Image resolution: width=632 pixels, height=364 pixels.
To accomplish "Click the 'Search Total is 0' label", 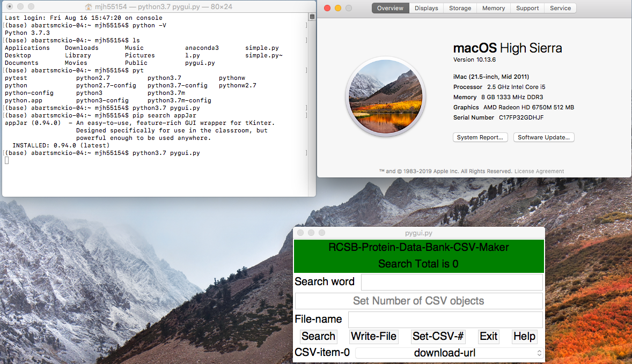I will coord(418,264).
